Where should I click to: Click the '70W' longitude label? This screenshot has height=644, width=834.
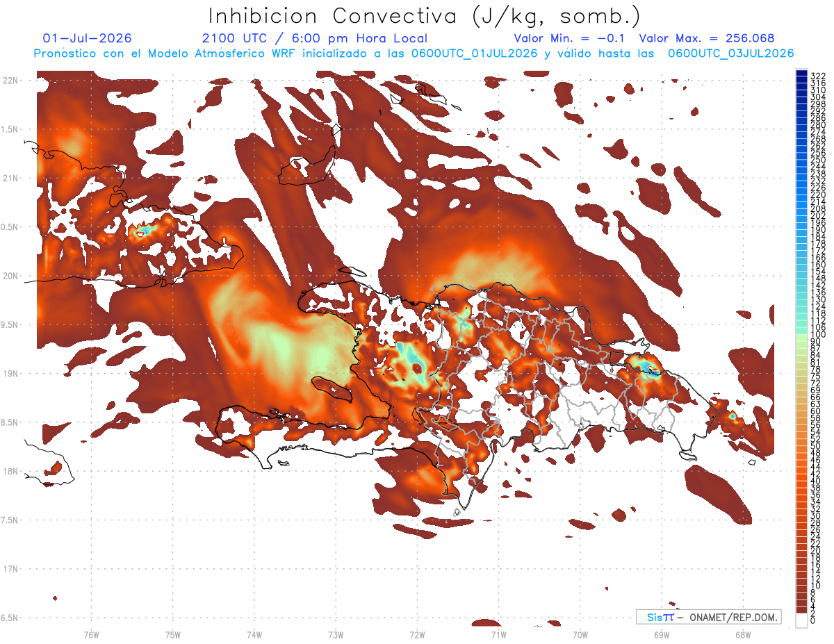[580, 635]
